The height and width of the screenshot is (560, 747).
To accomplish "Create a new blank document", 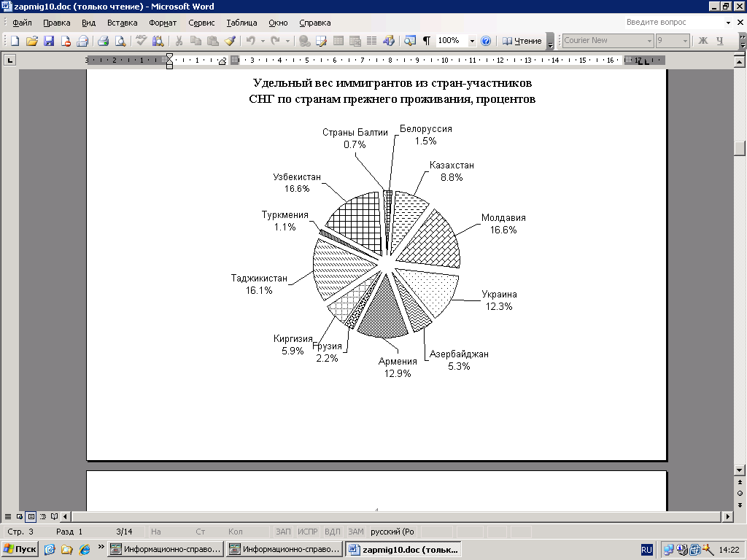I will click(15, 41).
